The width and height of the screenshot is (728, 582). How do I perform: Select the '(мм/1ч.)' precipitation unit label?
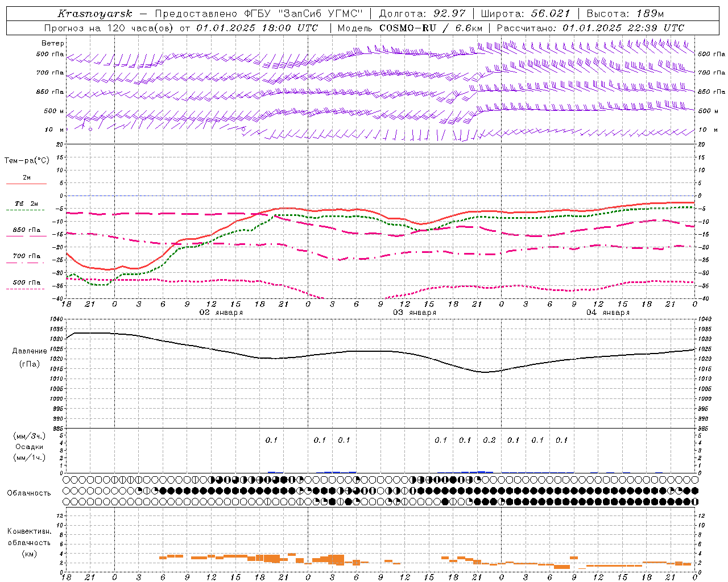tap(30, 458)
